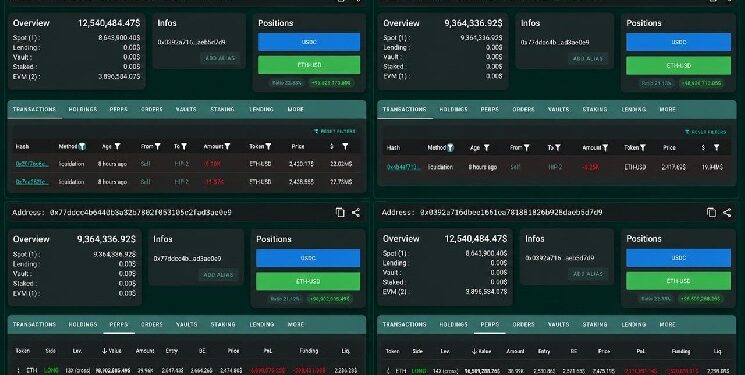Click Add Alias in 0x0392 perps panel Infos
This screenshot has width=745, height=375.
click(x=588, y=274)
